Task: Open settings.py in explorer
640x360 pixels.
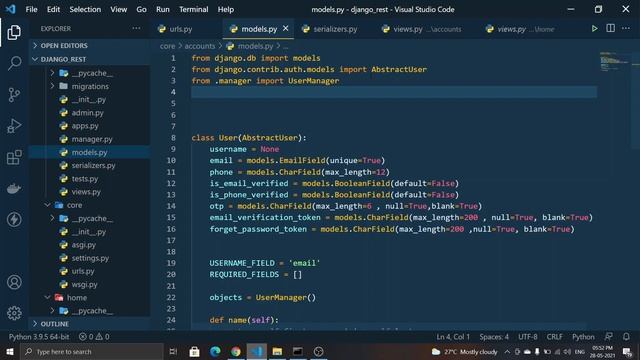Action: click(x=90, y=258)
